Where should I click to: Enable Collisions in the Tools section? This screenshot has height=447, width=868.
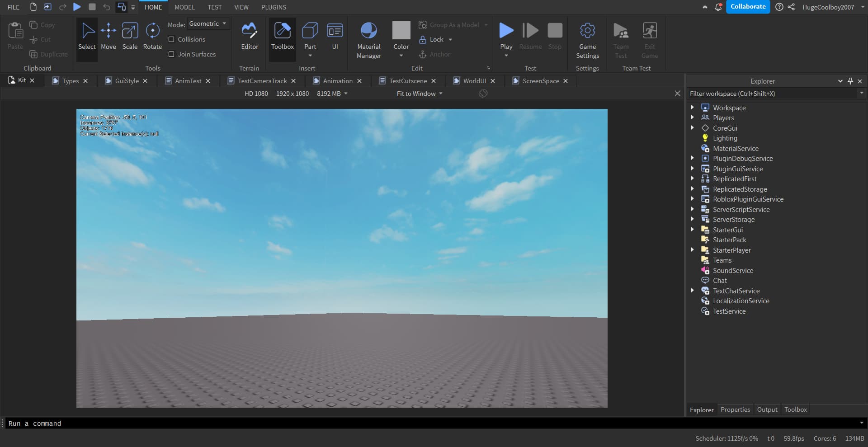point(171,39)
